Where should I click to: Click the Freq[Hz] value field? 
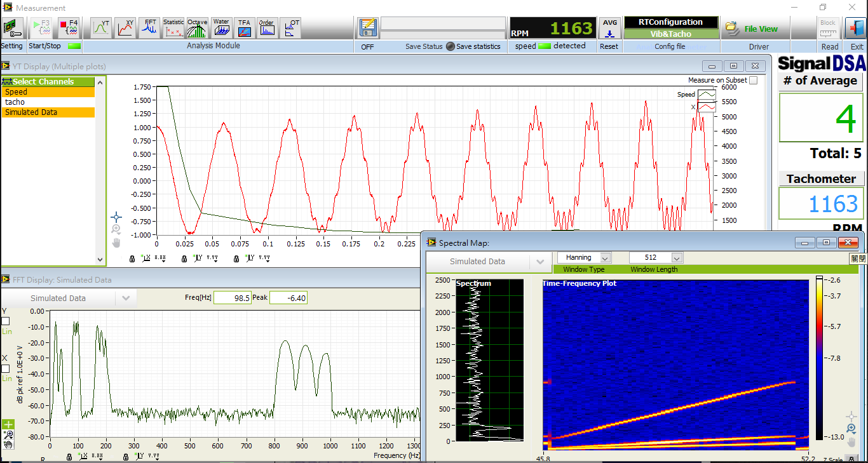pyautogui.click(x=233, y=298)
